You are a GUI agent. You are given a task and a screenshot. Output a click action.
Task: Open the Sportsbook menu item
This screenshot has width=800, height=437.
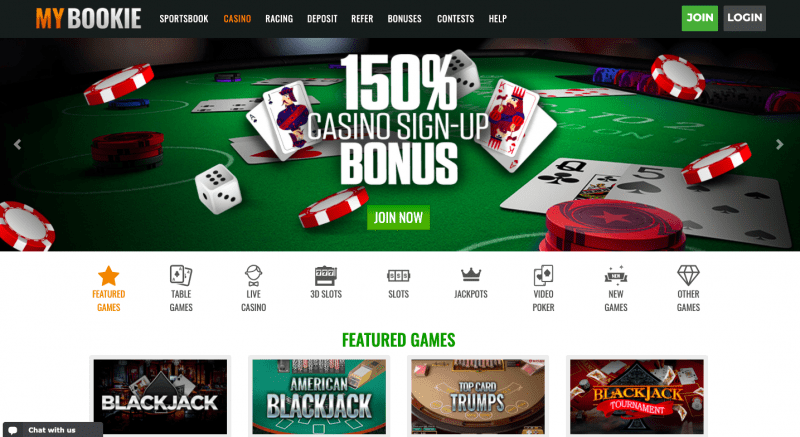pyautogui.click(x=184, y=19)
